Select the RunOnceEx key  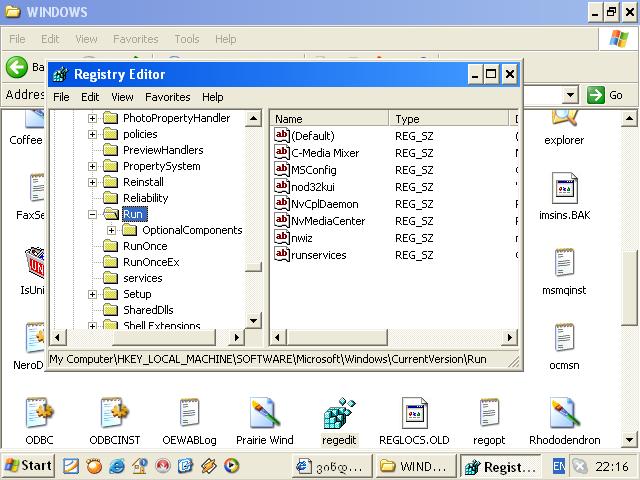[x=151, y=262]
